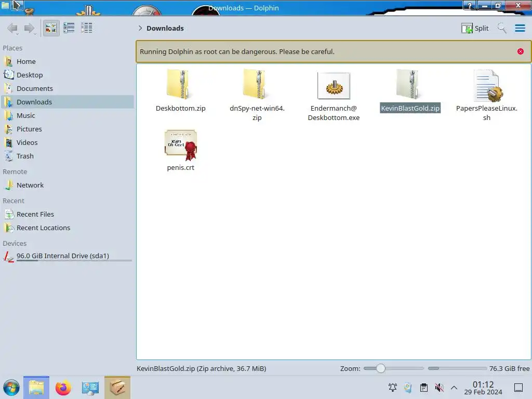This screenshot has width=532, height=399.
Task: Open the start menu launcher
Action: [11, 388]
